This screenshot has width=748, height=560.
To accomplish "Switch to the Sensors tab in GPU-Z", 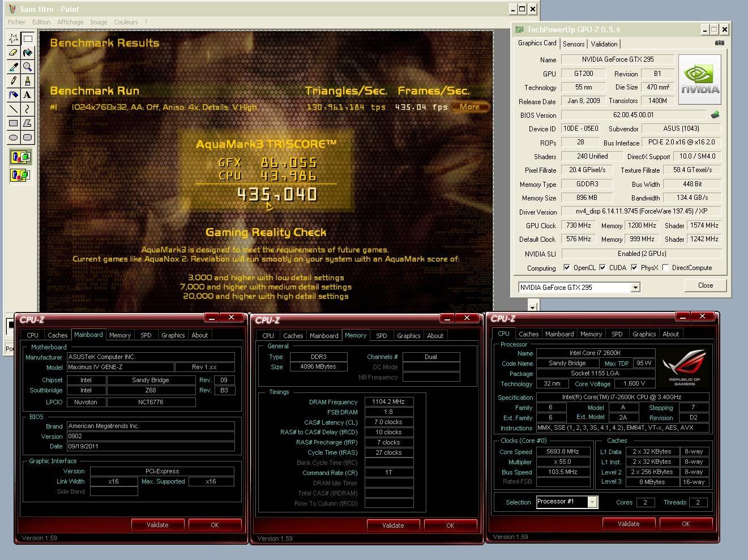I will (574, 44).
